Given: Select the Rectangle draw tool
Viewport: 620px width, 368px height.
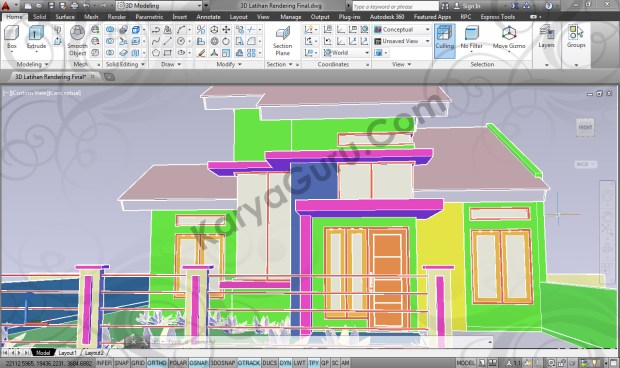Looking at the screenshot, I should [x=168, y=53].
